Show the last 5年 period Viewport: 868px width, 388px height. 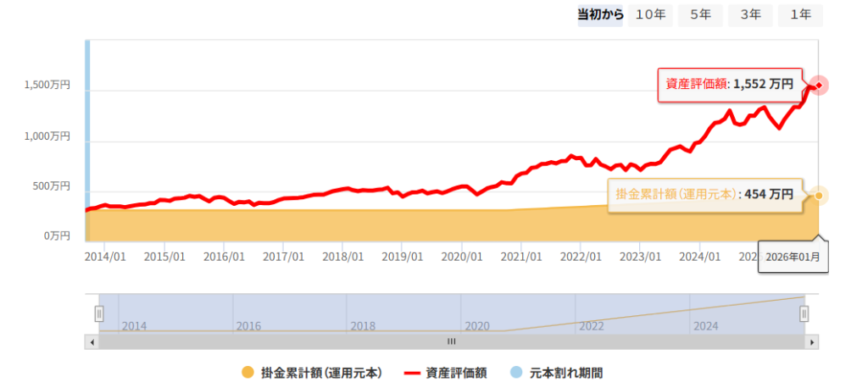(699, 14)
